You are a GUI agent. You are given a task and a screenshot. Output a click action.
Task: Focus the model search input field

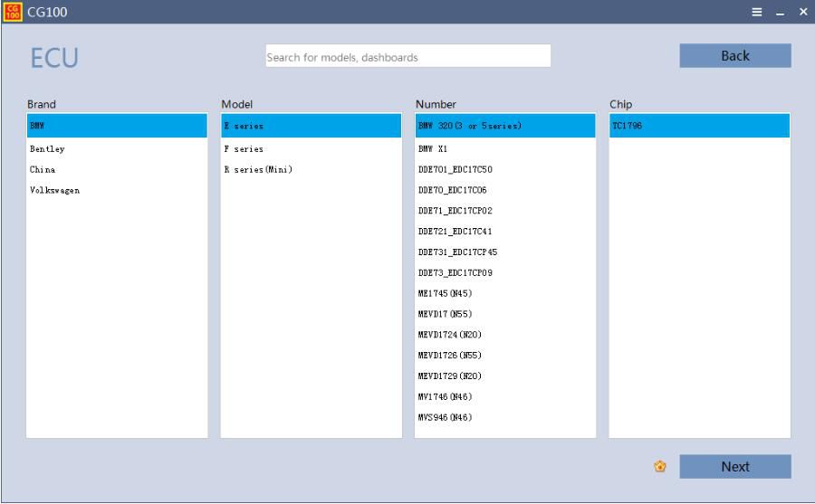(407, 57)
